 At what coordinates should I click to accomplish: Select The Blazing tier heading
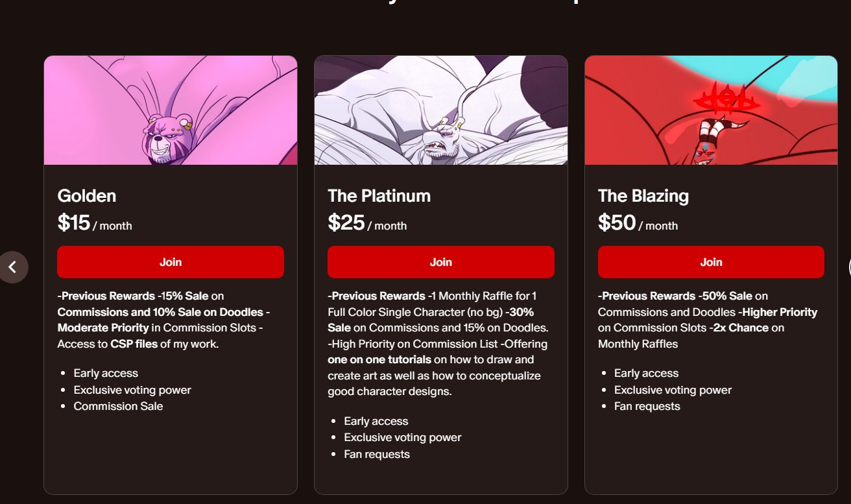tap(643, 196)
